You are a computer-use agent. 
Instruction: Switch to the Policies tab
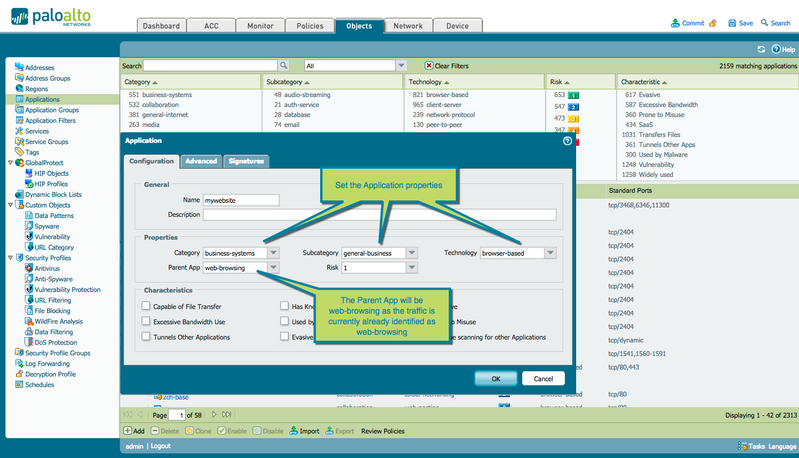click(x=310, y=25)
